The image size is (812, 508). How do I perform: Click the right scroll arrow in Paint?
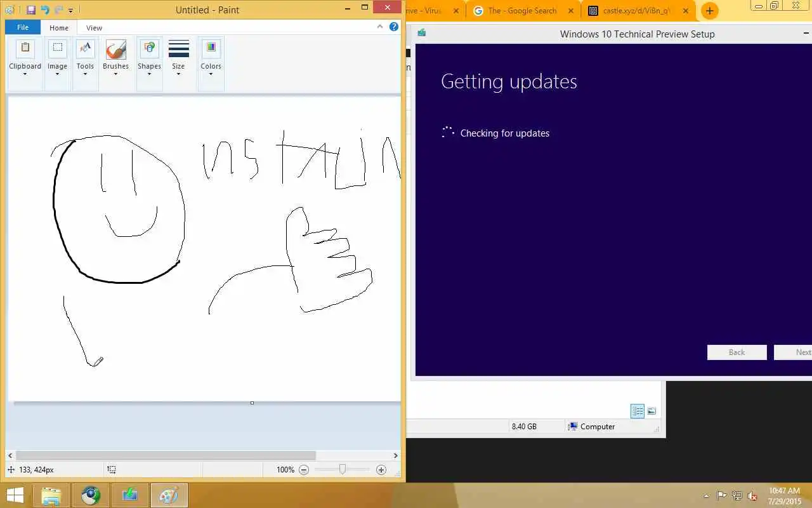coord(396,455)
